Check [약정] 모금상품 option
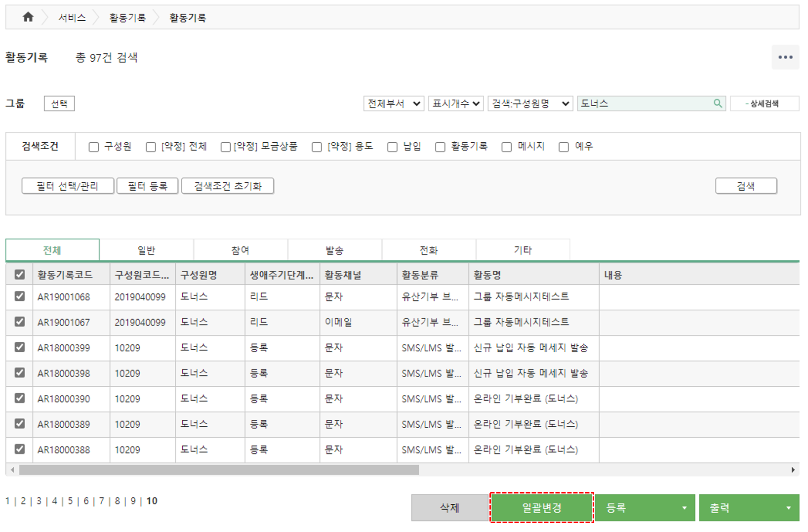Viewport: 808px width, 532px height. 225,147
